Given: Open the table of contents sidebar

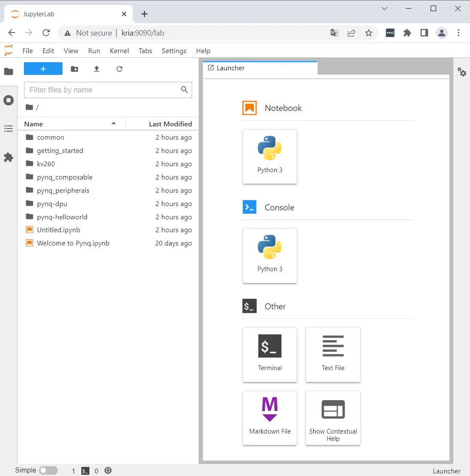Looking at the screenshot, I should (9, 128).
